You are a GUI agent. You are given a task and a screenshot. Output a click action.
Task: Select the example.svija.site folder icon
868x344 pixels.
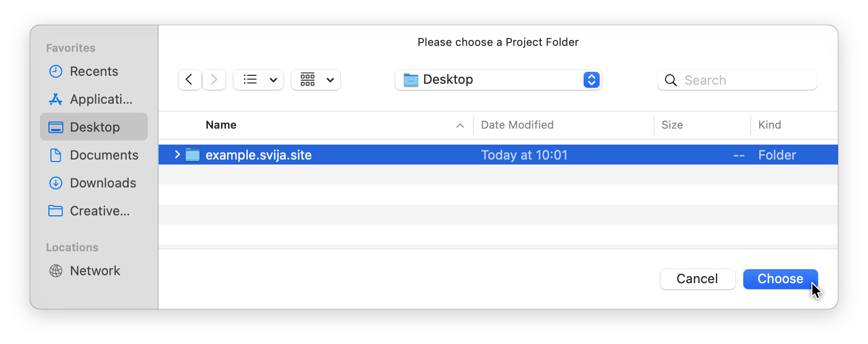click(x=193, y=155)
